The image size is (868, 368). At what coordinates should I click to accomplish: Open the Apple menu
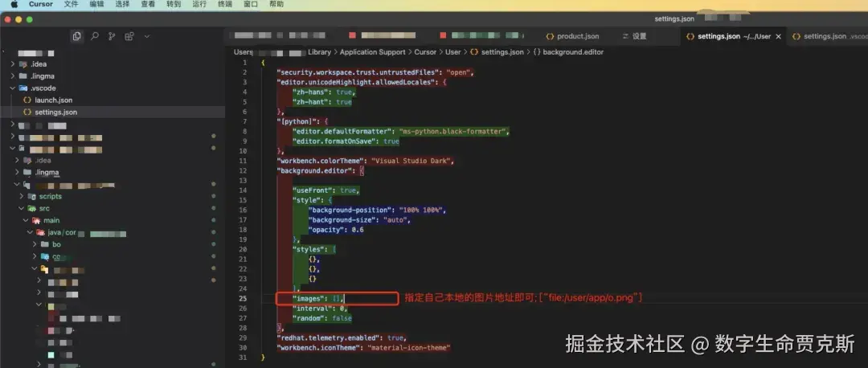(x=14, y=4)
